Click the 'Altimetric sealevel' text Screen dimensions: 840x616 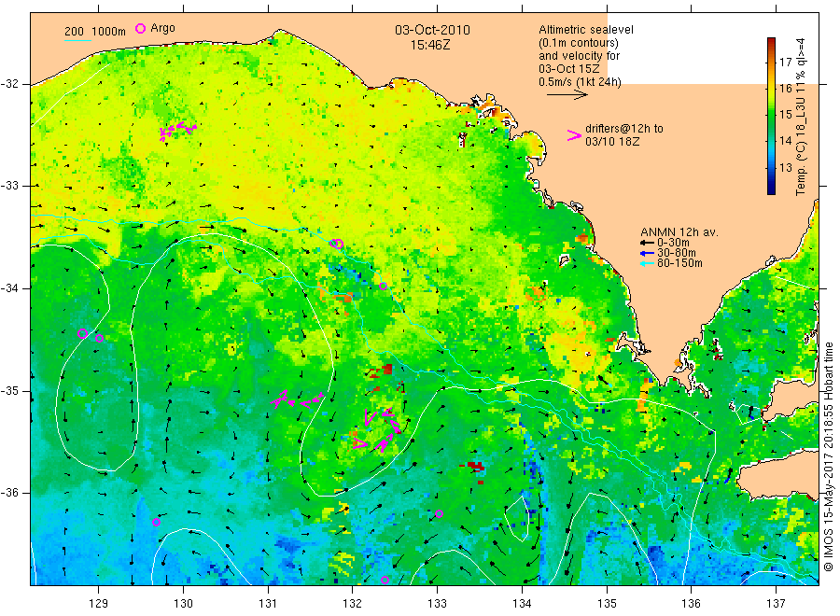(586, 30)
